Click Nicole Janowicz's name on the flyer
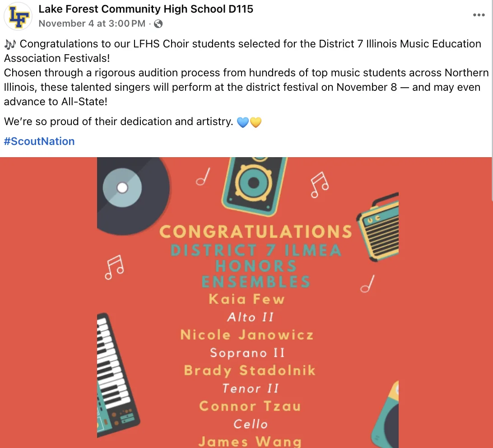Screen dimensions: 493x448 click(x=246, y=335)
